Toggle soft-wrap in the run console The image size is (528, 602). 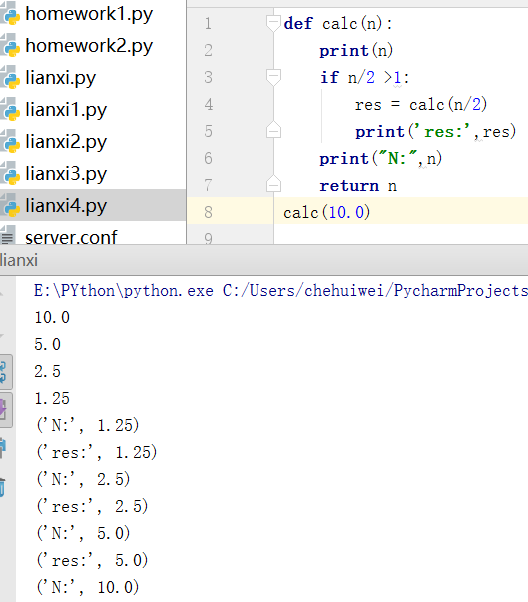5,371
